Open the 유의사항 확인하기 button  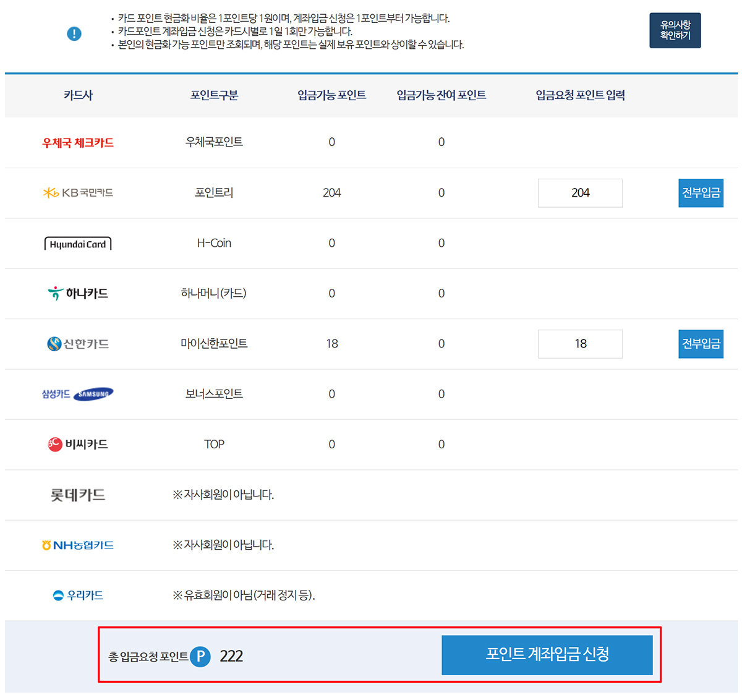(675, 30)
